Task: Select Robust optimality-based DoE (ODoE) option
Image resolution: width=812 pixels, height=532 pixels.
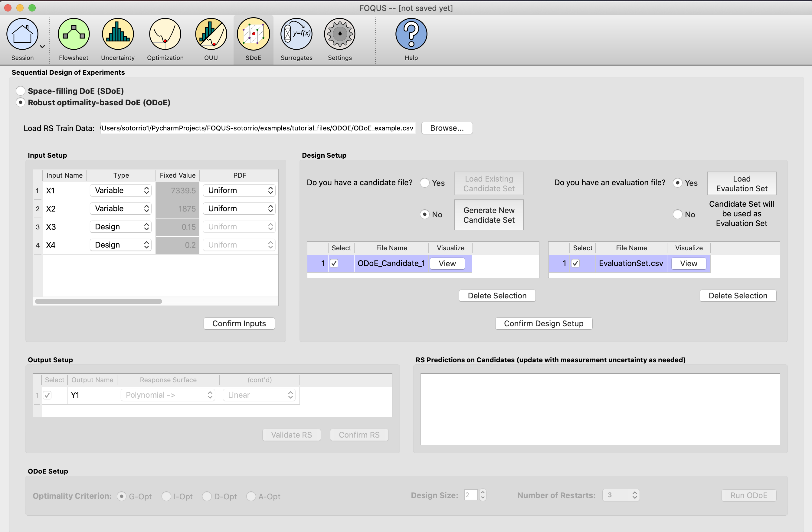Action: point(21,102)
